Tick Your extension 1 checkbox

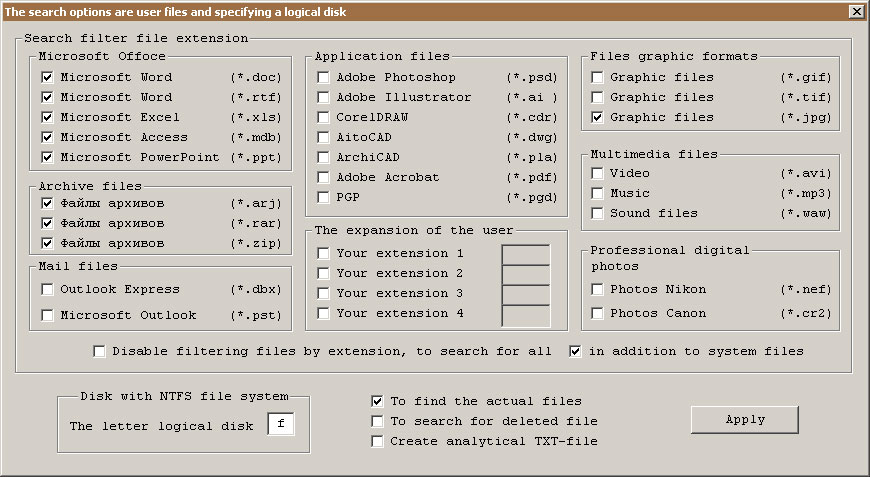tap(323, 253)
